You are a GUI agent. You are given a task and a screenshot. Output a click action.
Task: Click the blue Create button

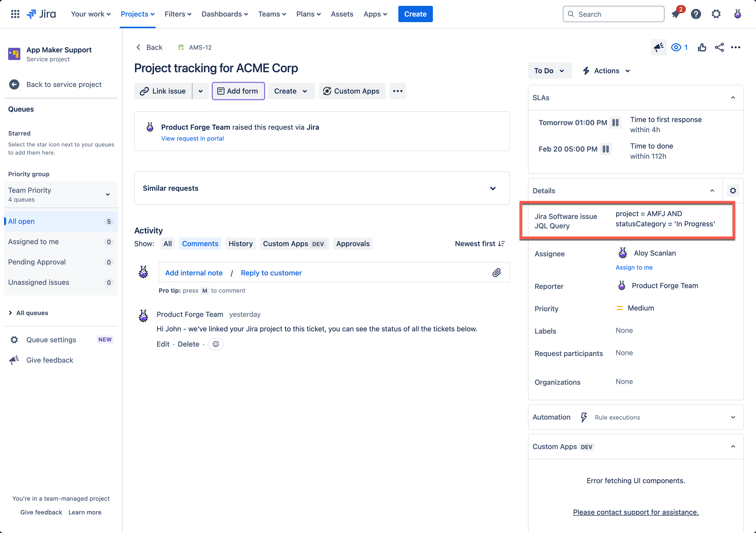pos(416,14)
